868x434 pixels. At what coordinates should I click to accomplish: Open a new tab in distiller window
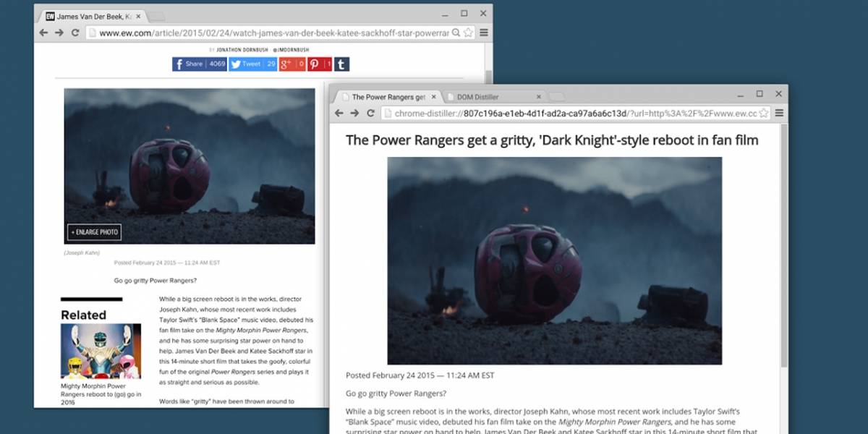point(557,97)
